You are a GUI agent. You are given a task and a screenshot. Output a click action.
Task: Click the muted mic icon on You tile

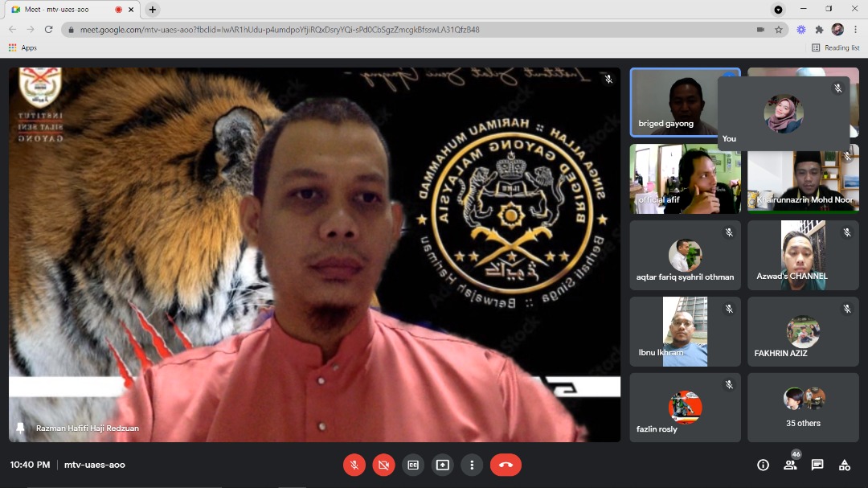click(x=838, y=88)
